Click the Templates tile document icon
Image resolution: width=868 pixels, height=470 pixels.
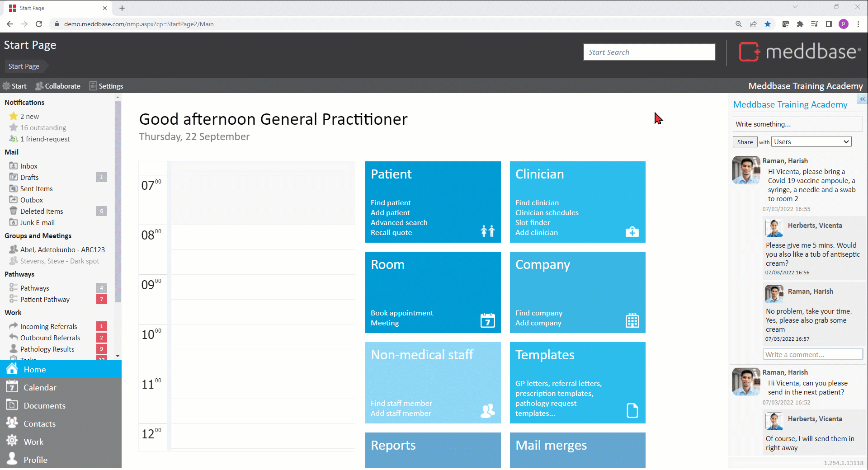tap(632, 410)
